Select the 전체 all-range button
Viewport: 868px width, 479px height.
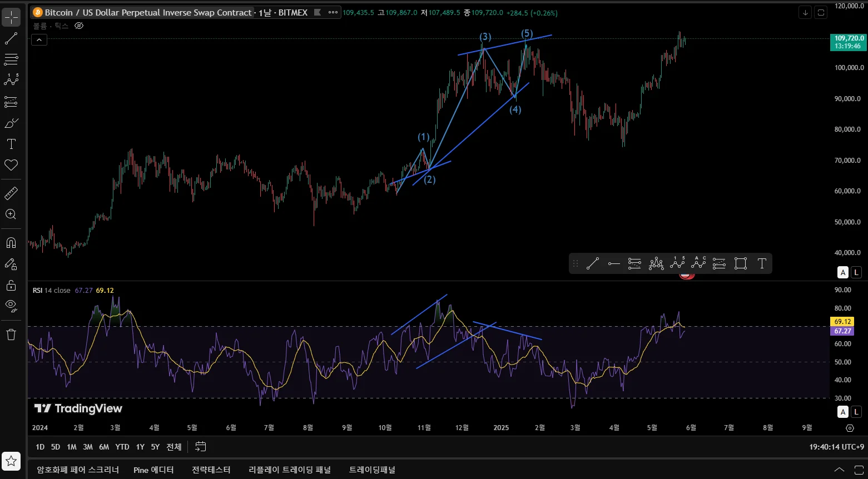174,447
